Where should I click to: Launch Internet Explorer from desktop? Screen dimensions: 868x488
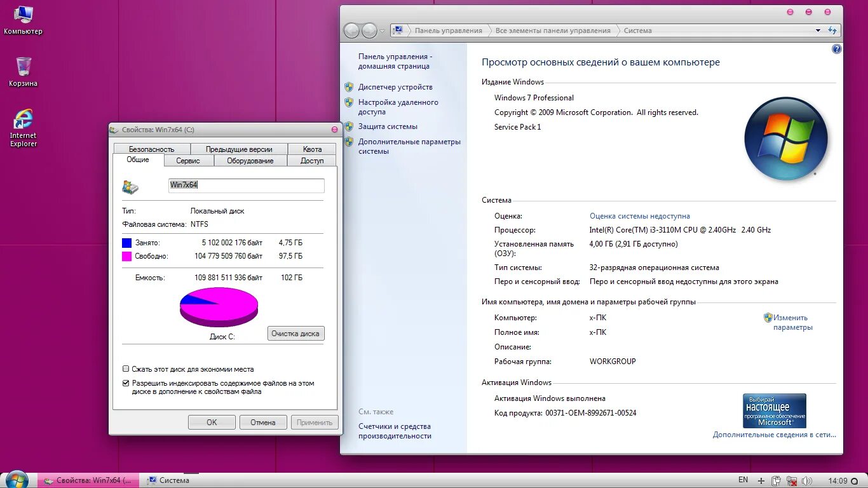[x=23, y=128]
